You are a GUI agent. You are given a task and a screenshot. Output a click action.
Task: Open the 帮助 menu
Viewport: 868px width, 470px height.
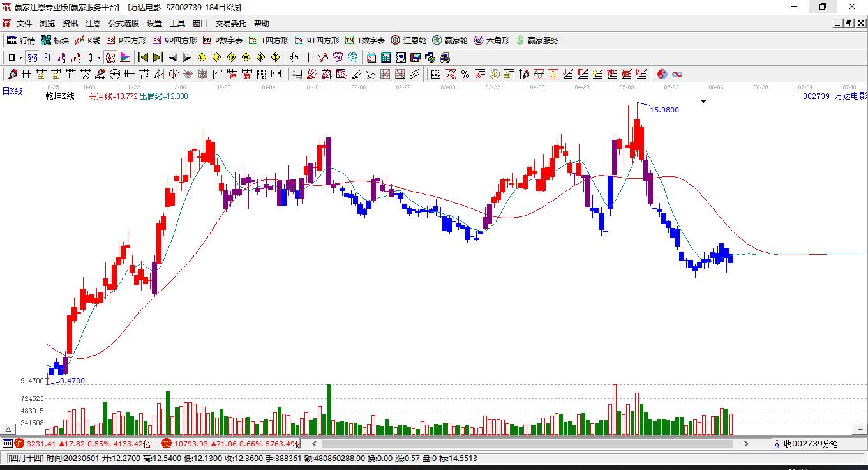pos(262,24)
